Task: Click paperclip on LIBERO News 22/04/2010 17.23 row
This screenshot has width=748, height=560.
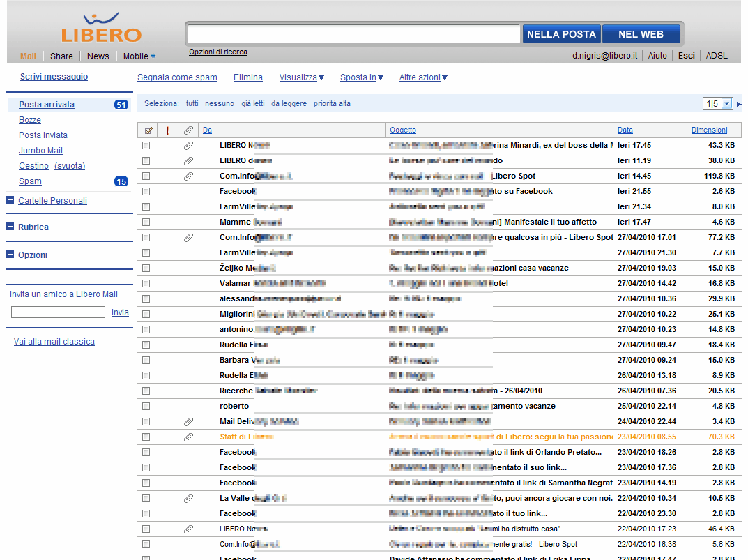Action: (188, 529)
